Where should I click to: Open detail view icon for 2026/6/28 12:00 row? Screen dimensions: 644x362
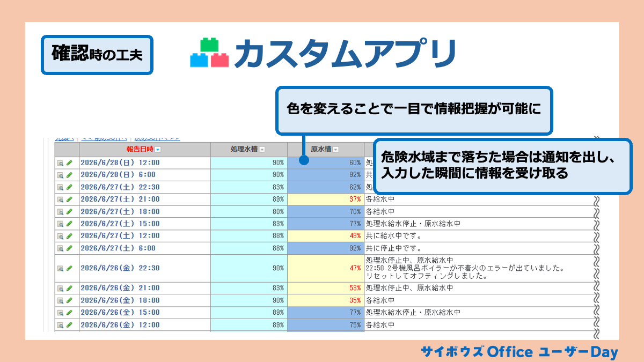pyautogui.click(x=61, y=162)
